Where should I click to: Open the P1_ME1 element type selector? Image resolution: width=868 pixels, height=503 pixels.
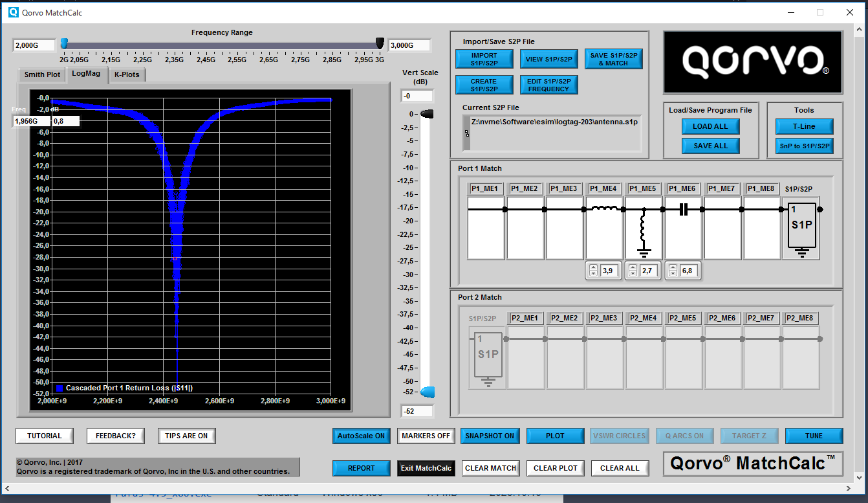coord(485,188)
